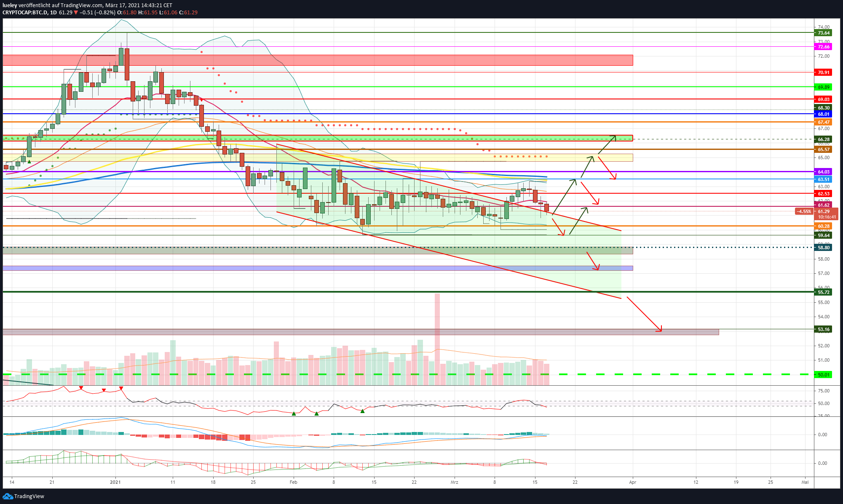Select the high value H:61.95
843x504 pixels.
tap(148, 13)
